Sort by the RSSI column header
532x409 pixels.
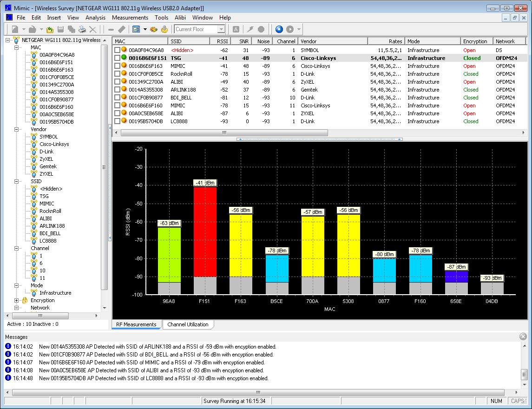(x=220, y=41)
